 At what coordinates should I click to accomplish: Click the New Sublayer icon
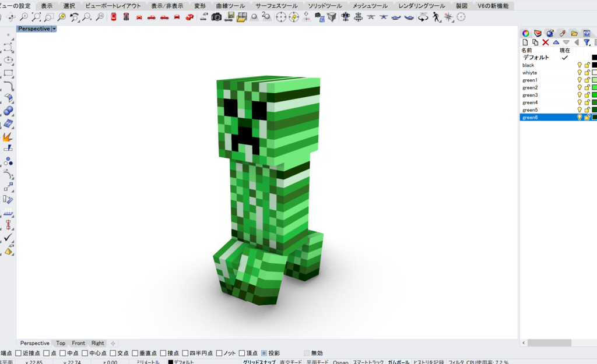tap(535, 43)
